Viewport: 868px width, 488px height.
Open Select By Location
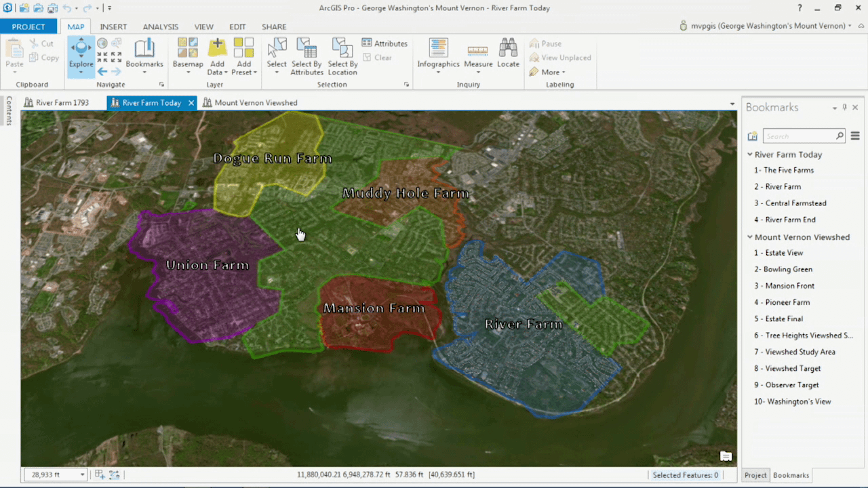[x=342, y=56]
